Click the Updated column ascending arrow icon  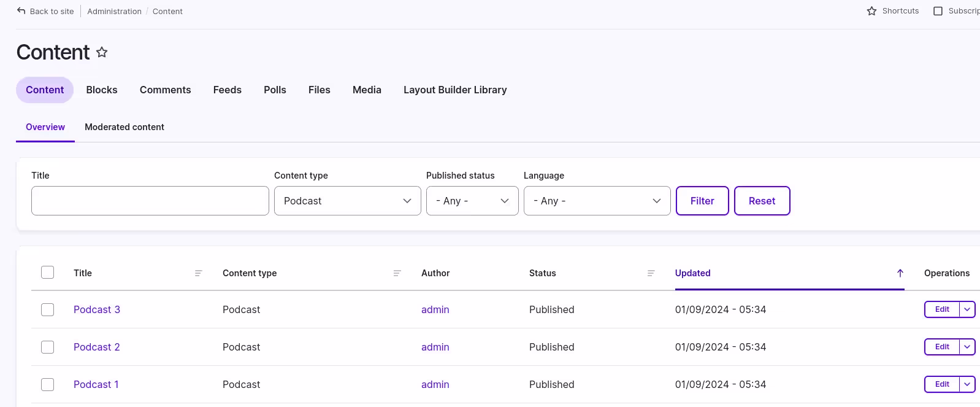(x=900, y=273)
